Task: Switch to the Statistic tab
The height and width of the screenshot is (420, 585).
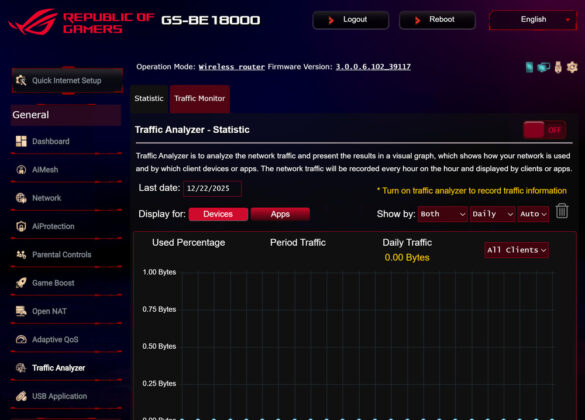Action: 149,99
